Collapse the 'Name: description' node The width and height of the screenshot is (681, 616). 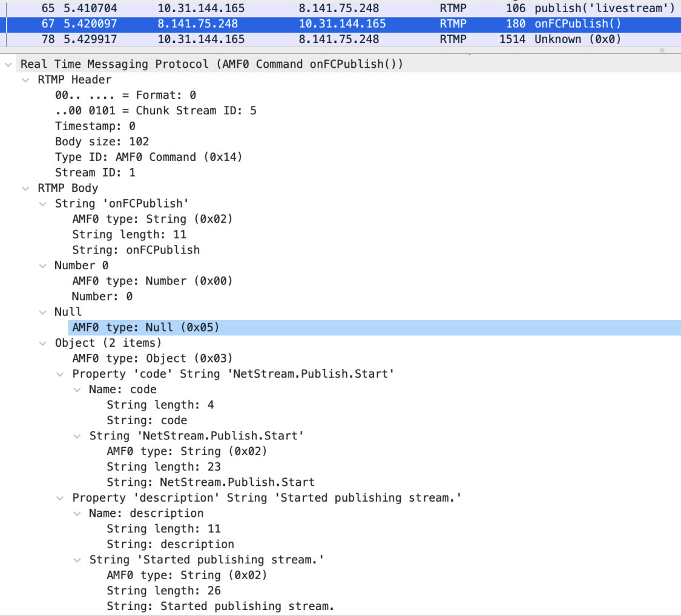click(x=77, y=514)
